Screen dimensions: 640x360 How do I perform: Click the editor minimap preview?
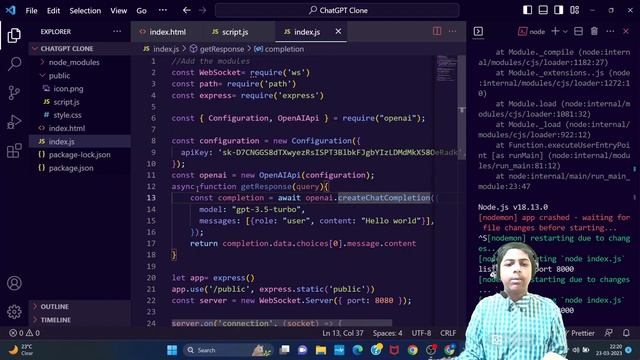[x=447, y=69]
